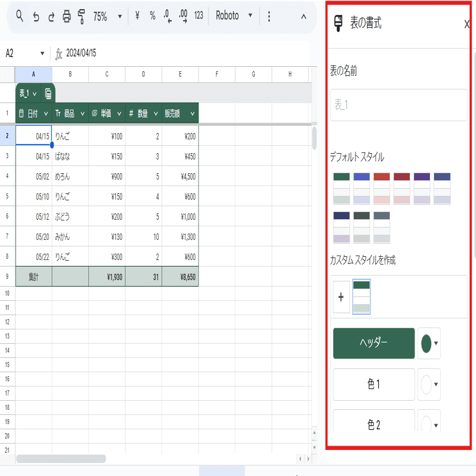Click the 色 1 button
This screenshot has width=476, height=476.
[x=374, y=385]
